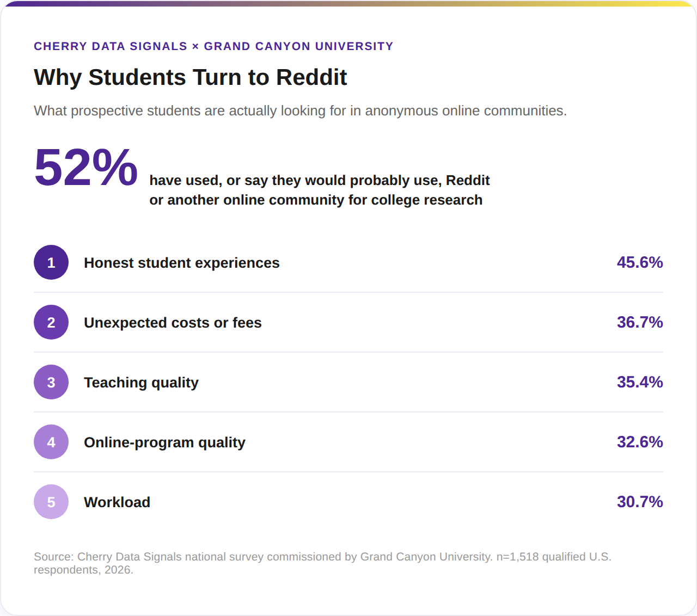Screen dimensions: 697x616
Task: Click the number 5 rank circle
Action: pos(51,502)
